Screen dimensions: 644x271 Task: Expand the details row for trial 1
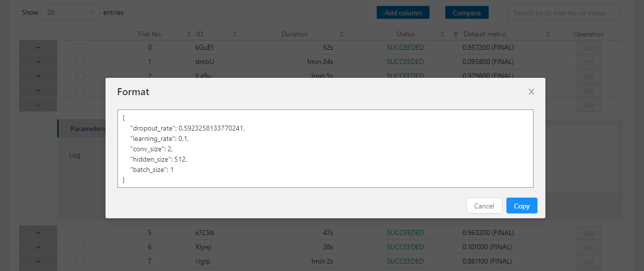click(38, 62)
